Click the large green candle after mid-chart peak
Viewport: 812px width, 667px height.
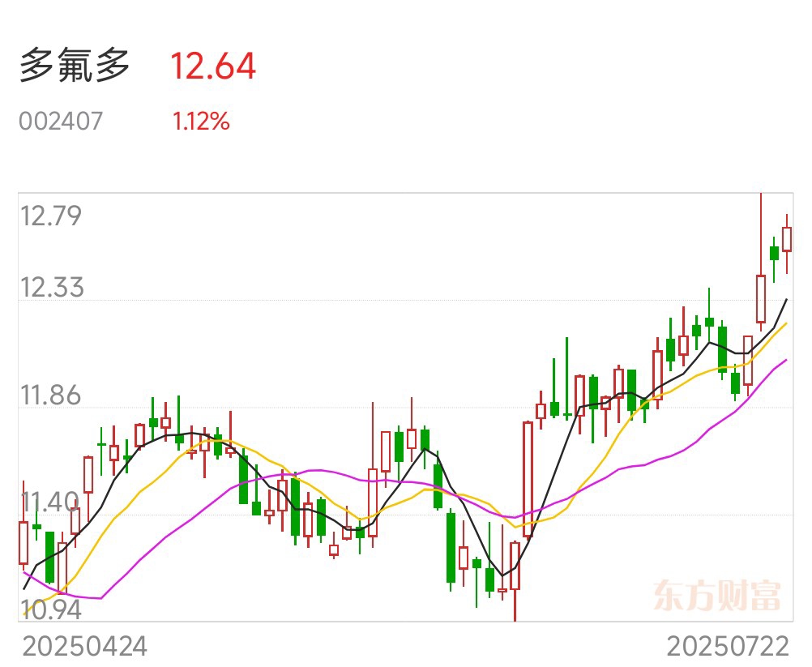click(451, 548)
